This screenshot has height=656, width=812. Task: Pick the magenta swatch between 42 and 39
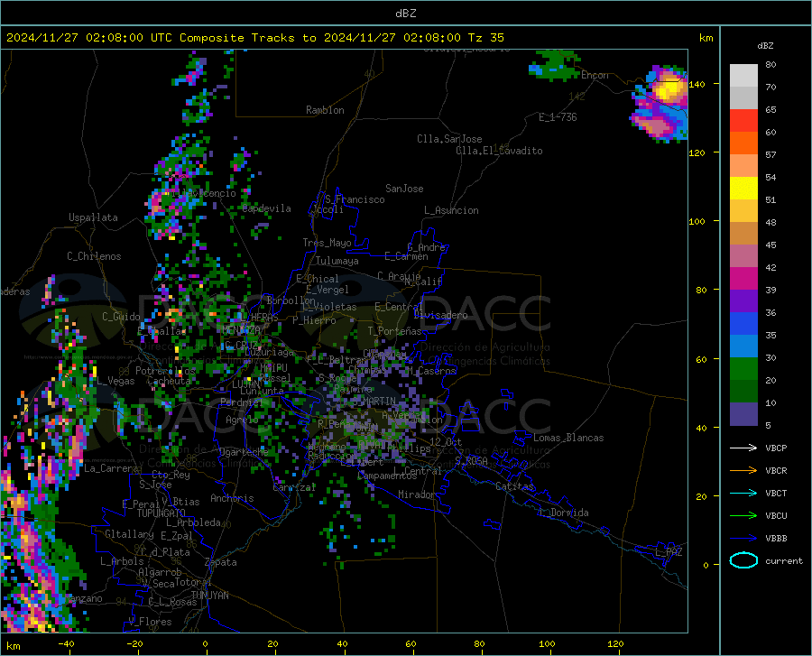(x=743, y=279)
